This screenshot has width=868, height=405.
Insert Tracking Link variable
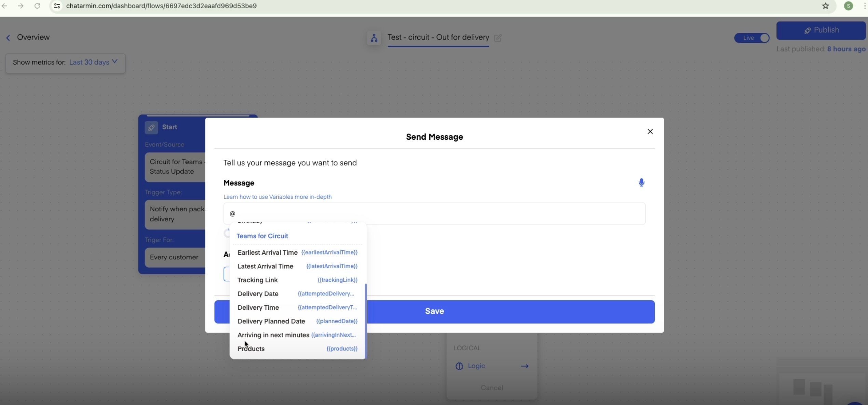(297, 280)
